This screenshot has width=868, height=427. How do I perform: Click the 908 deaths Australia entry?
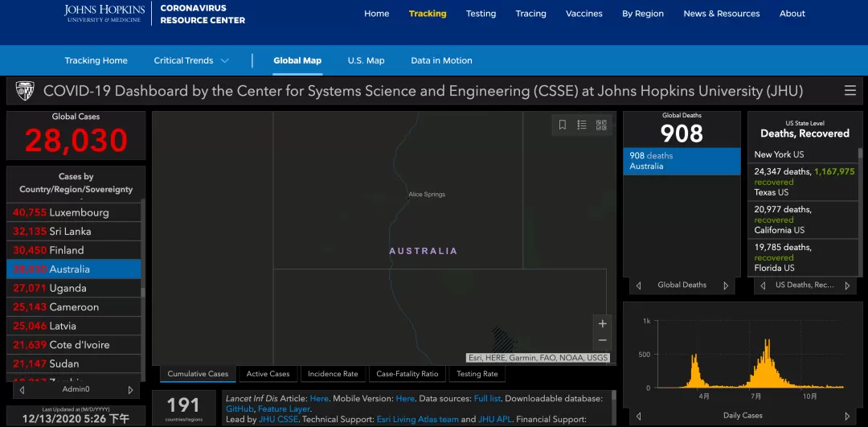[x=682, y=161]
